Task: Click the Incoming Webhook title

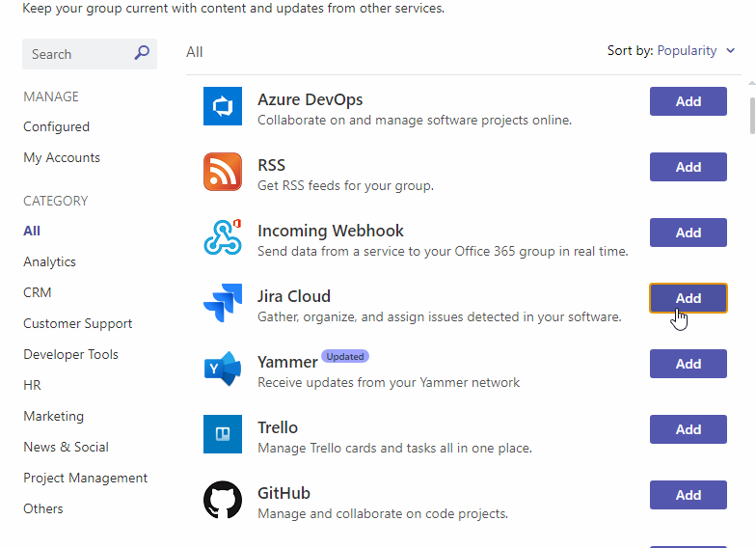Action: 330,231
